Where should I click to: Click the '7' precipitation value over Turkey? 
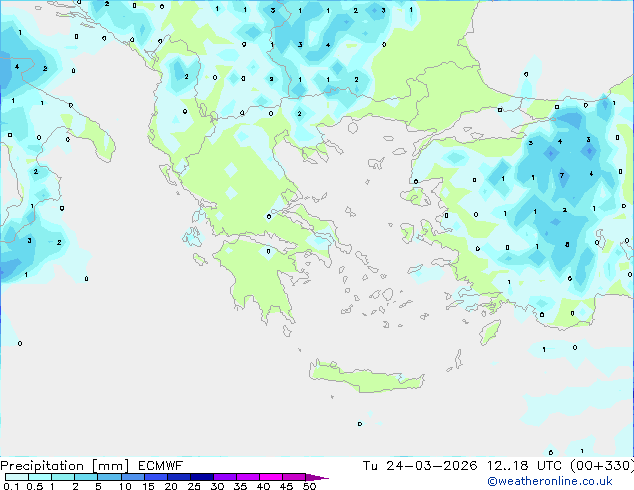(562, 175)
